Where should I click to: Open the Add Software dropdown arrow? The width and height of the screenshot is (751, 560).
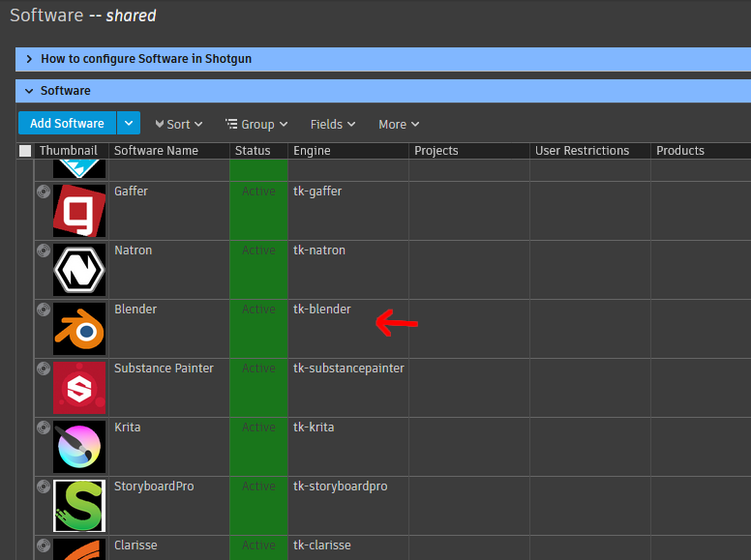tap(129, 123)
